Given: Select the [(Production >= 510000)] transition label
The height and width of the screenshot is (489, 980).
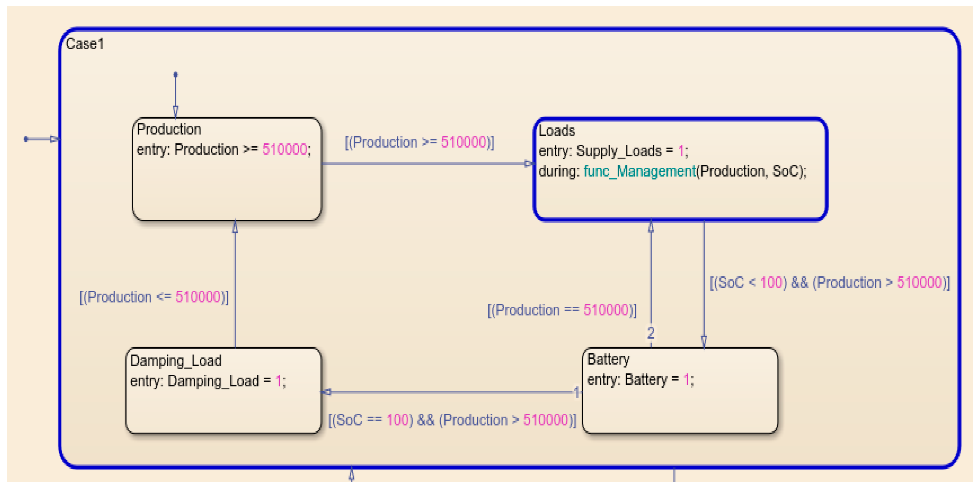Looking at the screenshot, I should (x=419, y=142).
